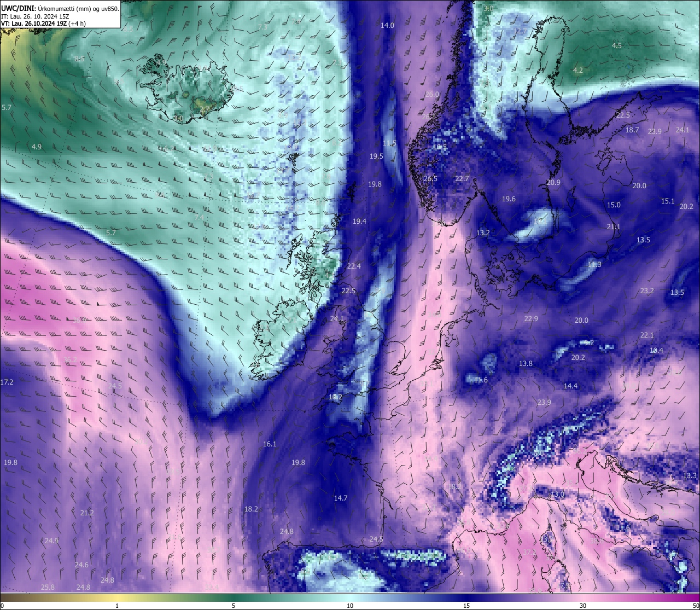Image resolution: width=700 pixels, height=610 pixels.
Task: Click the 30 tick on the color scale
Action: tap(583, 606)
